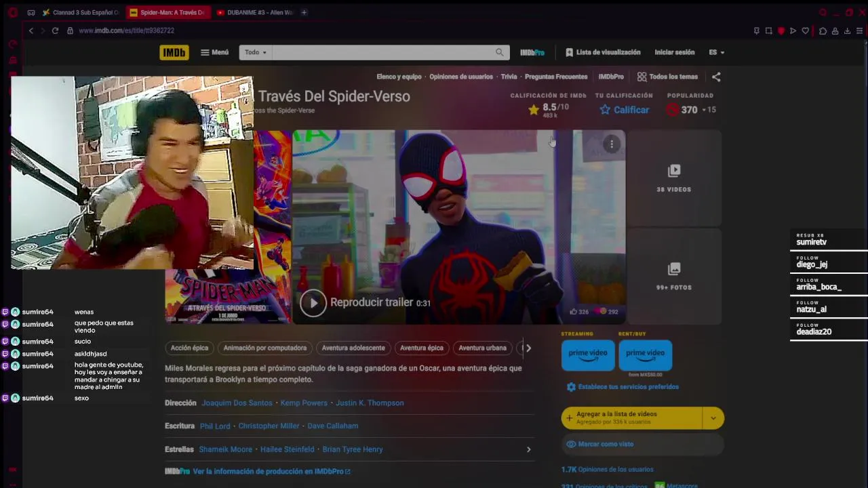Open the GX Corner gamepad icon
The width and height of the screenshot is (868, 488).
tap(31, 12)
